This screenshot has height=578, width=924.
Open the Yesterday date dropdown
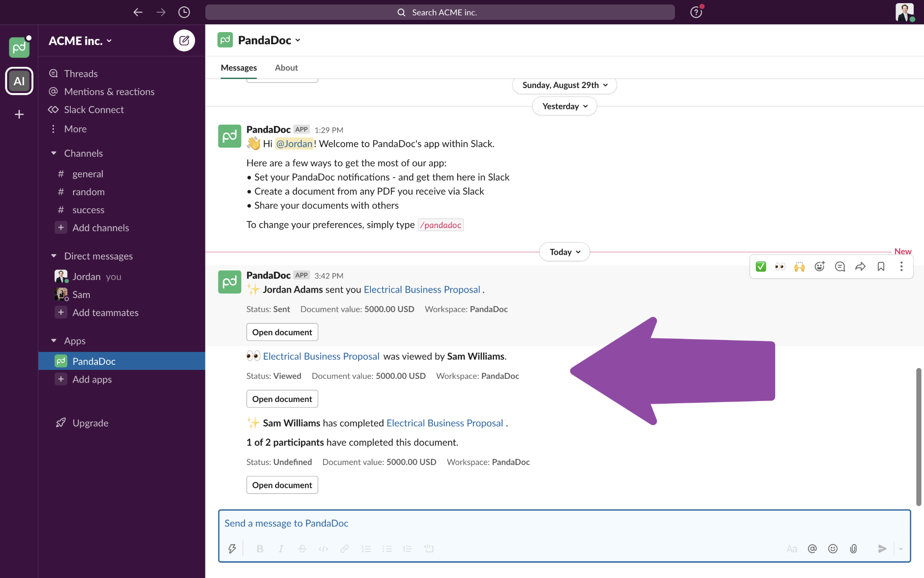click(564, 106)
